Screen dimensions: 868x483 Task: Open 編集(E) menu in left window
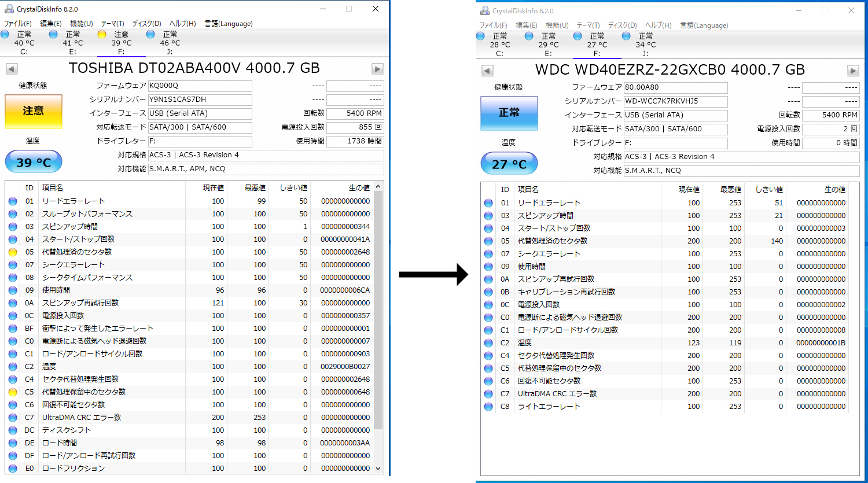pyautogui.click(x=50, y=24)
